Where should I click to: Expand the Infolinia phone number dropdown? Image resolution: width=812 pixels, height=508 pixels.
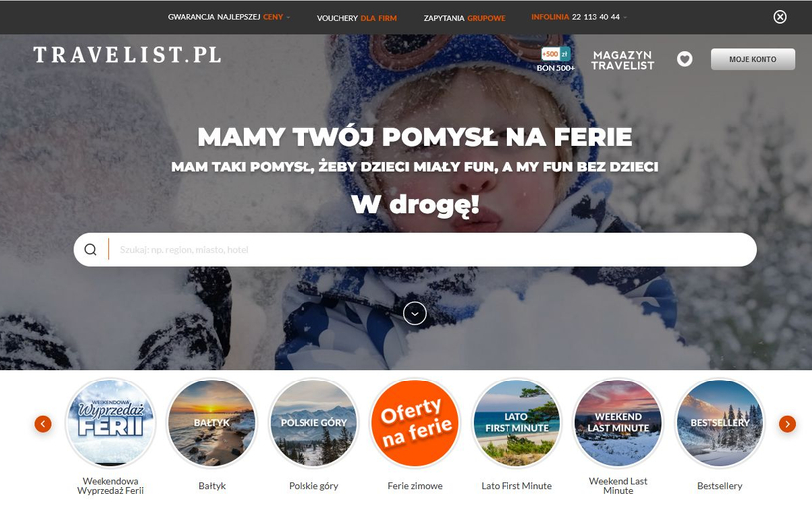579,17
